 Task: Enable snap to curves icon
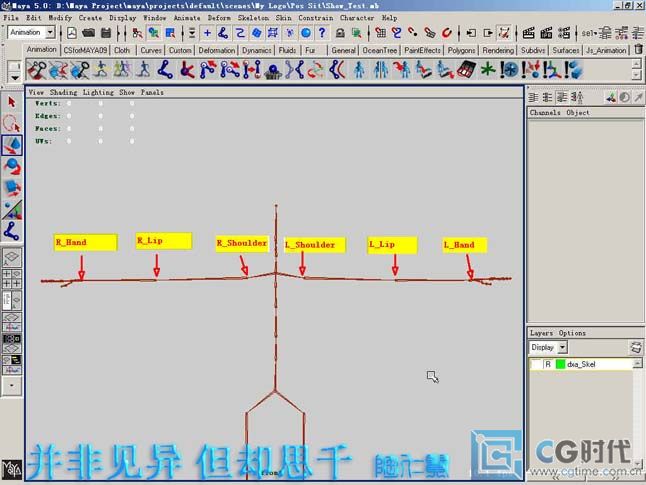397,33
